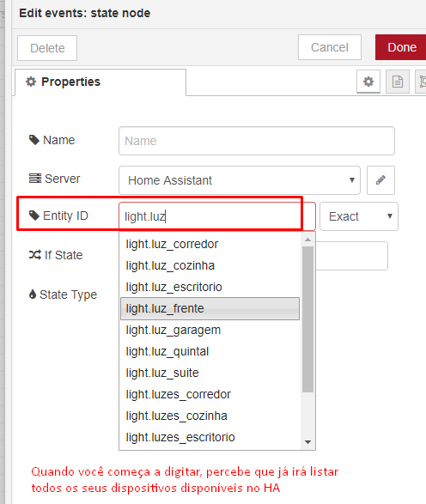
Task: Select light.luz_frente from the suggestions
Action: [210, 308]
